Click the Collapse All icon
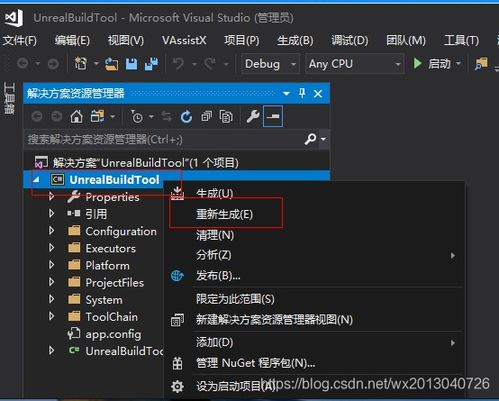 coord(206,117)
